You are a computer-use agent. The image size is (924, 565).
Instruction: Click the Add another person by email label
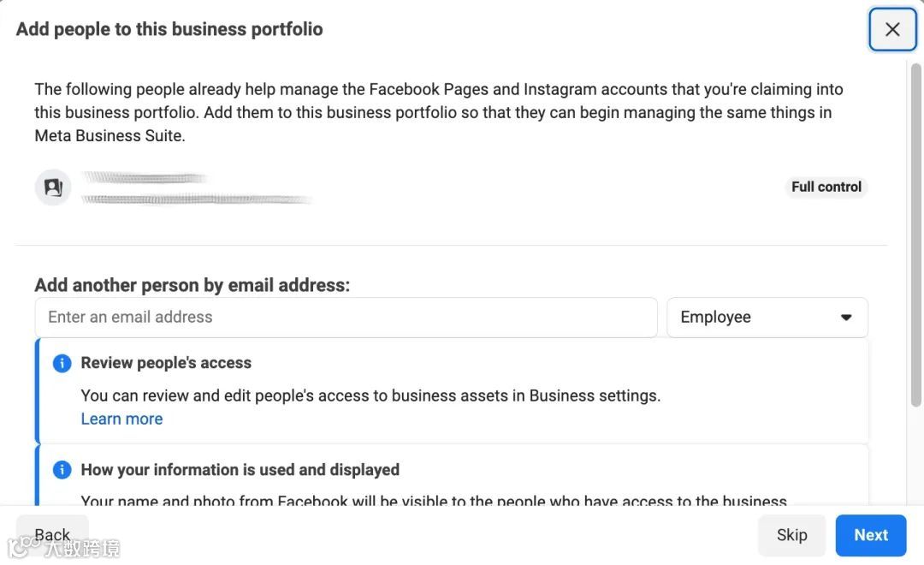coord(192,286)
